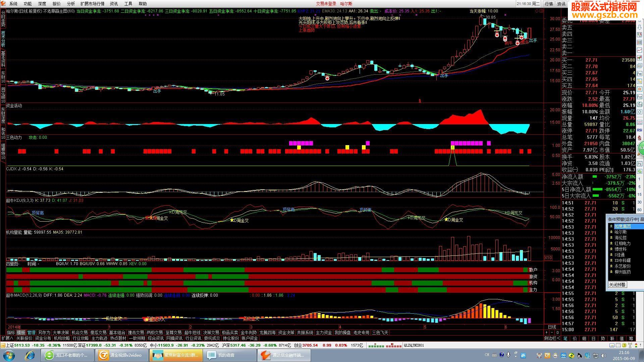Open the microphone icon in system tray
The height and width of the screenshot is (362, 644).
(x=508, y=355)
